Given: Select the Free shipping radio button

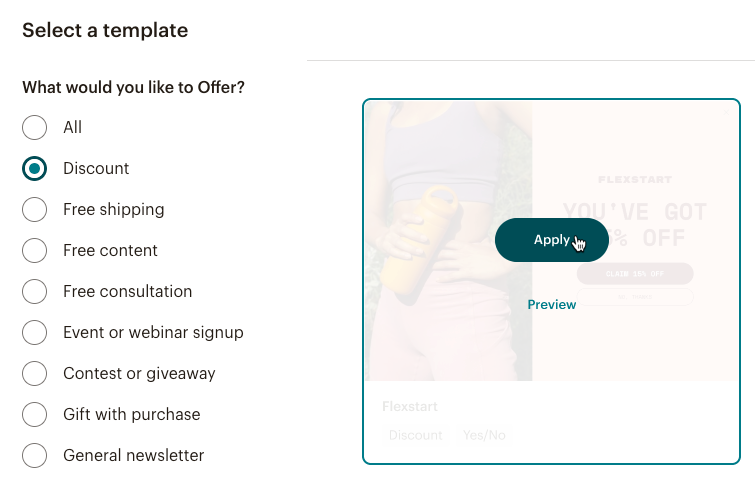Looking at the screenshot, I should tap(35, 209).
